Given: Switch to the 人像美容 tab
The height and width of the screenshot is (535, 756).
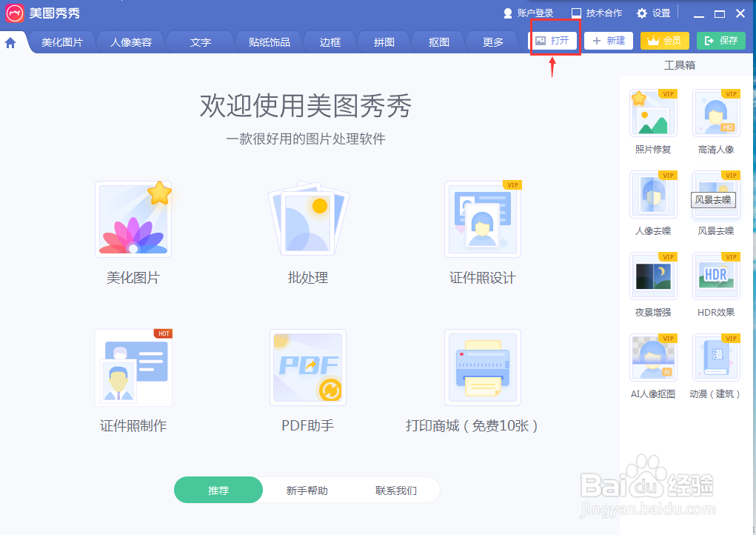Looking at the screenshot, I should [x=131, y=42].
